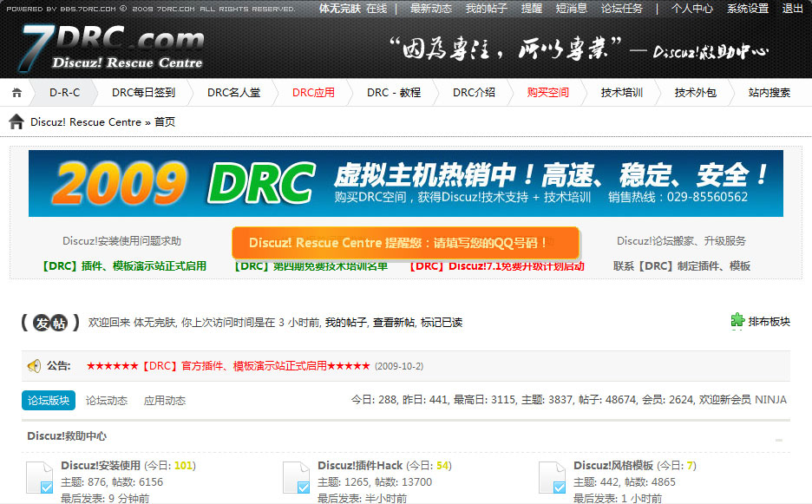Switch to the 应用动态 tab
The width and height of the screenshot is (812, 504).
pyautogui.click(x=165, y=401)
